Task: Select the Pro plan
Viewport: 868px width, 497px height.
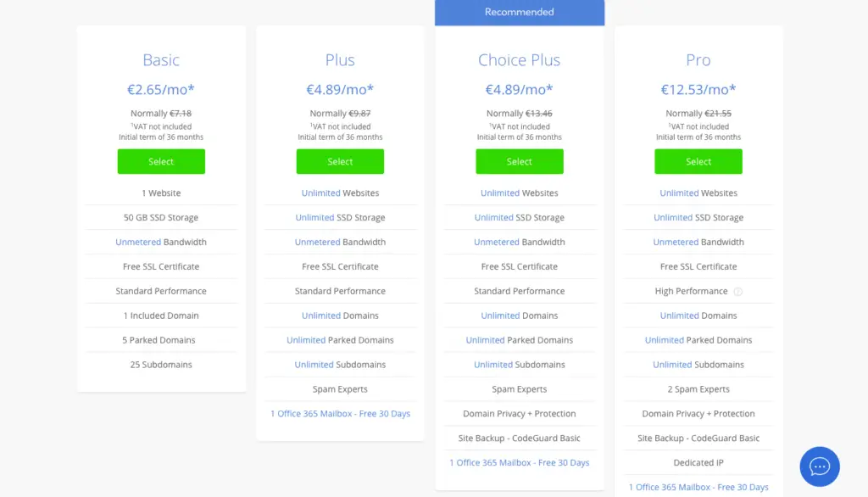Action: tap(698, 161)
